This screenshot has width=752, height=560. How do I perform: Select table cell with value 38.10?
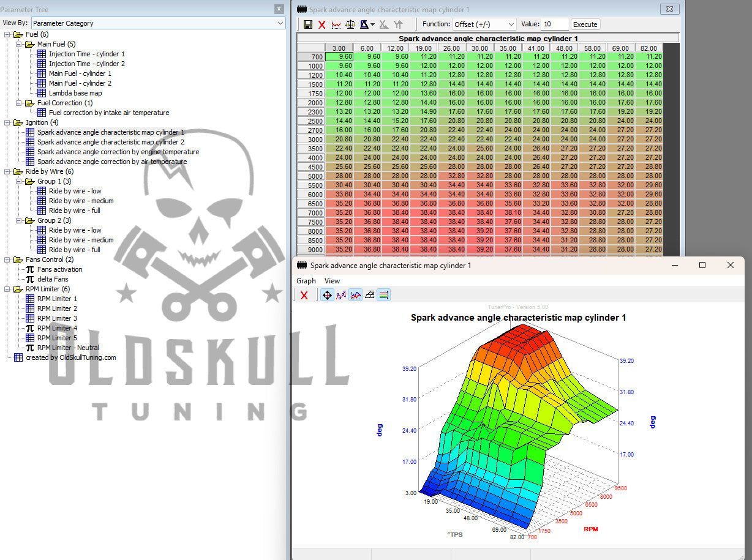click(508, 212)
